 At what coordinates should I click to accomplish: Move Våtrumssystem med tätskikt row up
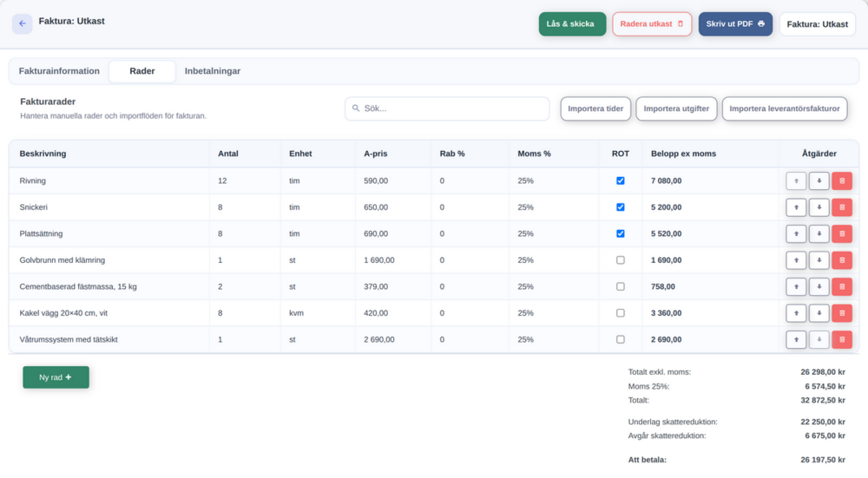click(x=796, y=340)
